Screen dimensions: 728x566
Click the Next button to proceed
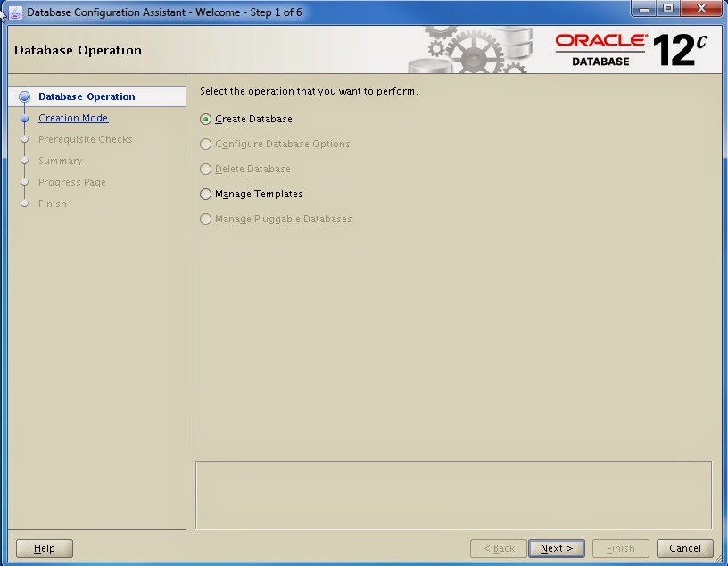pos(556,548)
